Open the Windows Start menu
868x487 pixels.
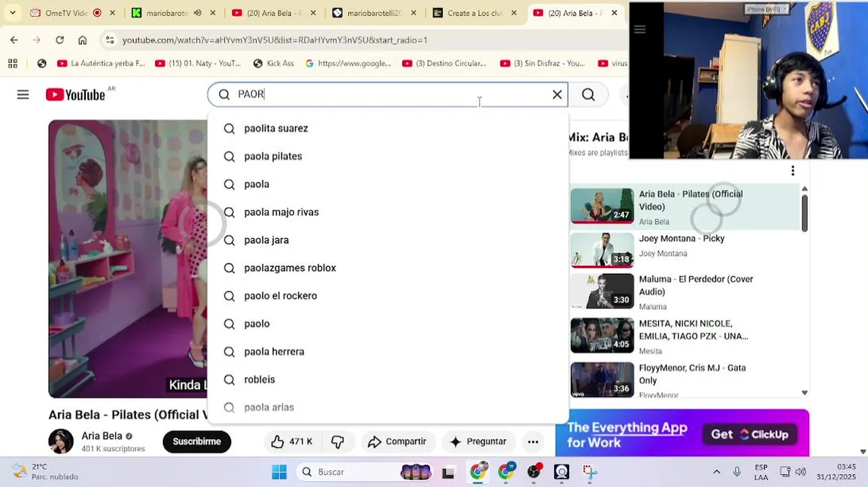point(279,471)
